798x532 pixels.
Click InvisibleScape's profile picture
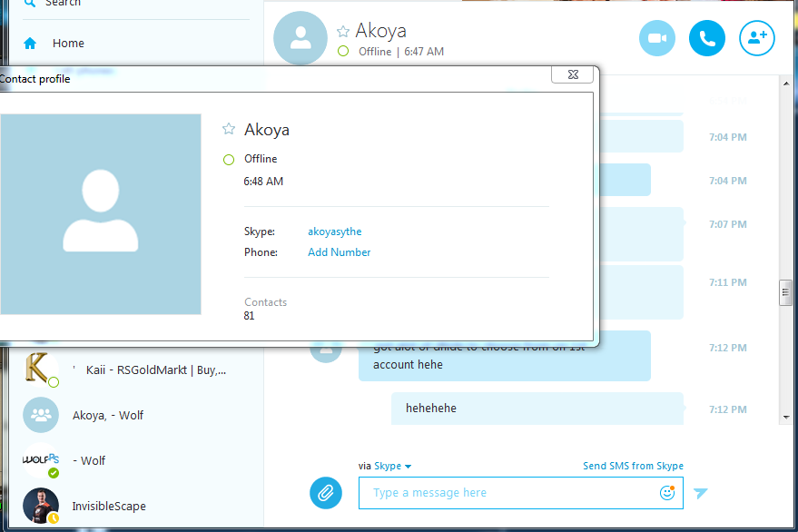[x=41, y=506]
